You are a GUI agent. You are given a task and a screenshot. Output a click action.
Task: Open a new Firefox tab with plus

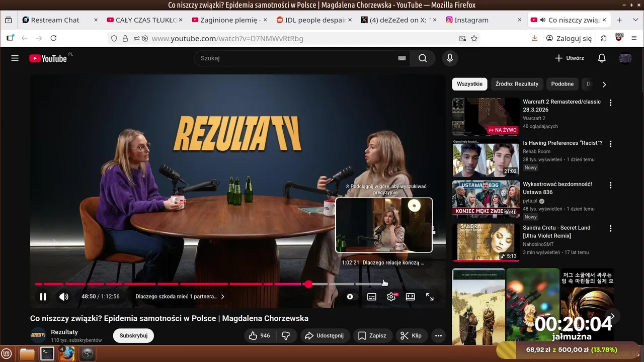pos(619,20)
